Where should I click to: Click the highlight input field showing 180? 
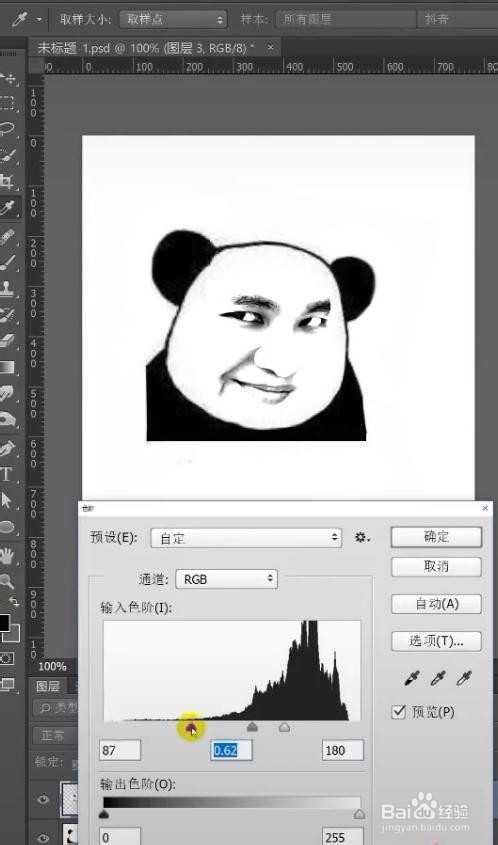point(343,750)
